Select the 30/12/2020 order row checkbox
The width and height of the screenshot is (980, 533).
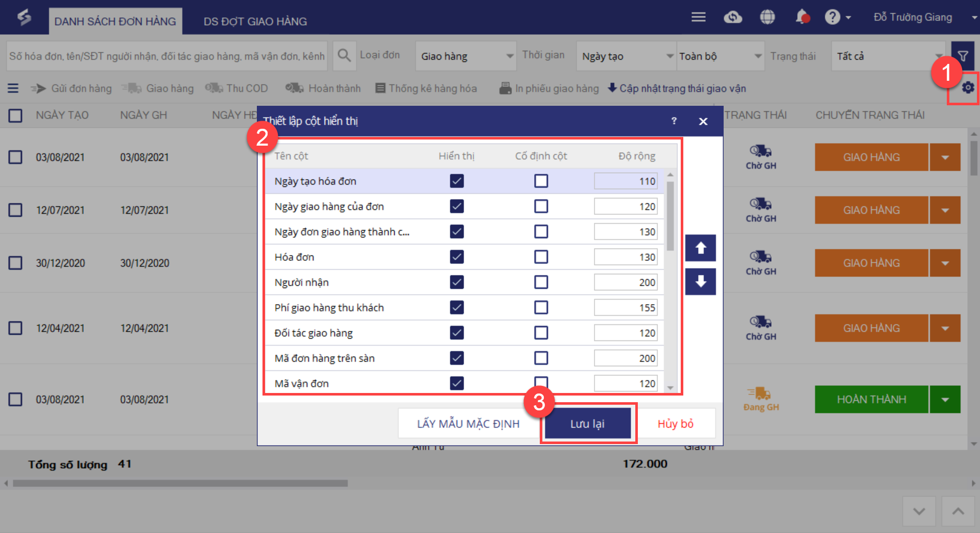click(15, 263)
